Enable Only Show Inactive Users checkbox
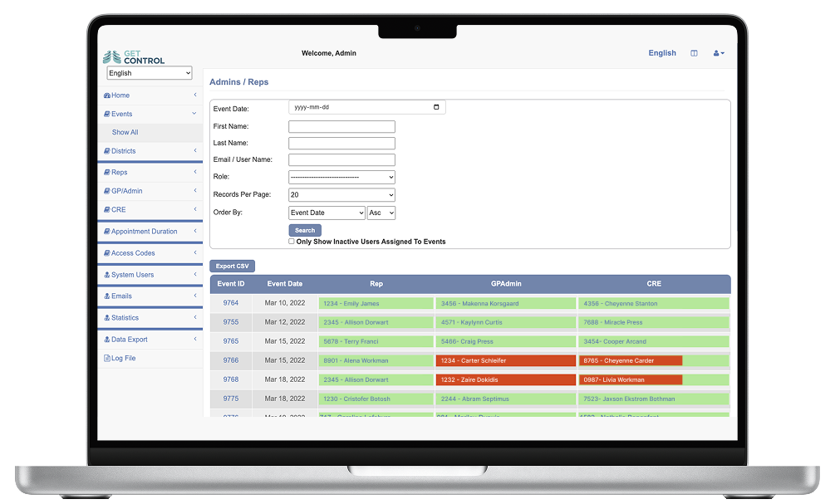Screen dimensions: 835x504 tap(292, 242)
